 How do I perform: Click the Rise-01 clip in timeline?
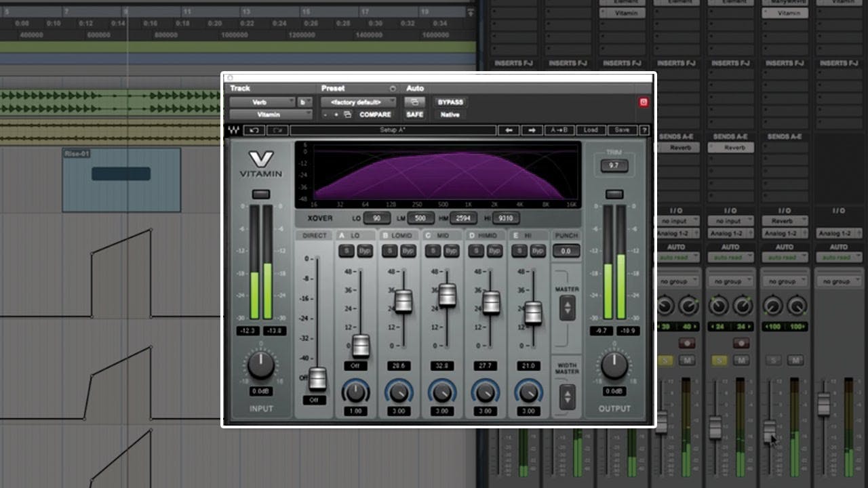[x=121, y=180]
